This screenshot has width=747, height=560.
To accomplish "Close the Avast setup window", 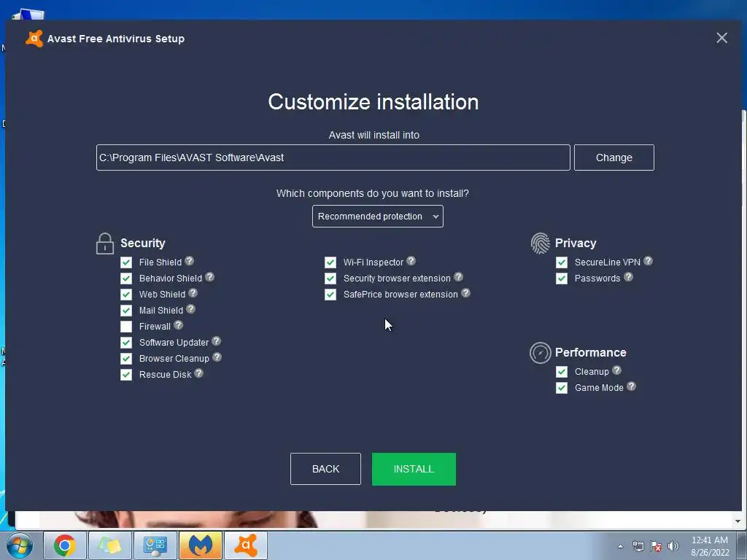I will (721, 38).
